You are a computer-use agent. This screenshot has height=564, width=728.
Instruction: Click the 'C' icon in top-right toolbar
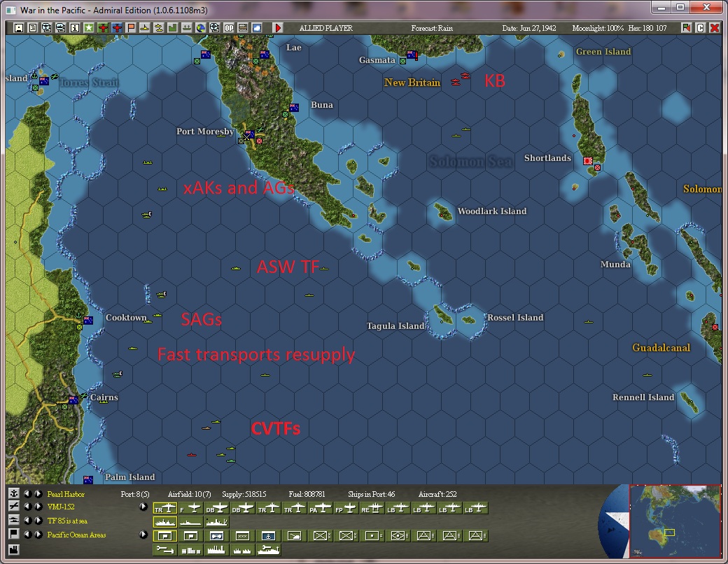tap(700, 28)
